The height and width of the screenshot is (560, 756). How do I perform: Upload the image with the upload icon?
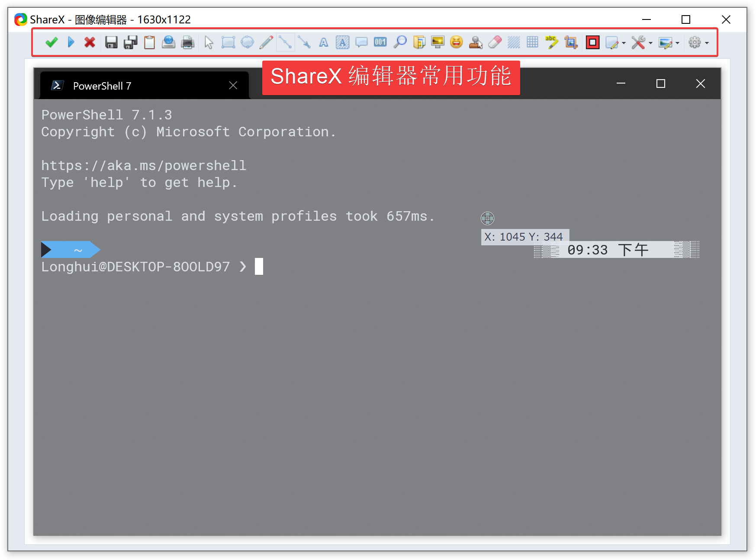(168, 42)
